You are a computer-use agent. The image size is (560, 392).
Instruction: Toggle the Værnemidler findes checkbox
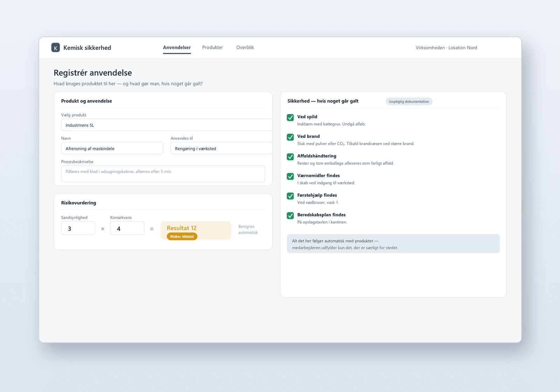tap(290, 176)
